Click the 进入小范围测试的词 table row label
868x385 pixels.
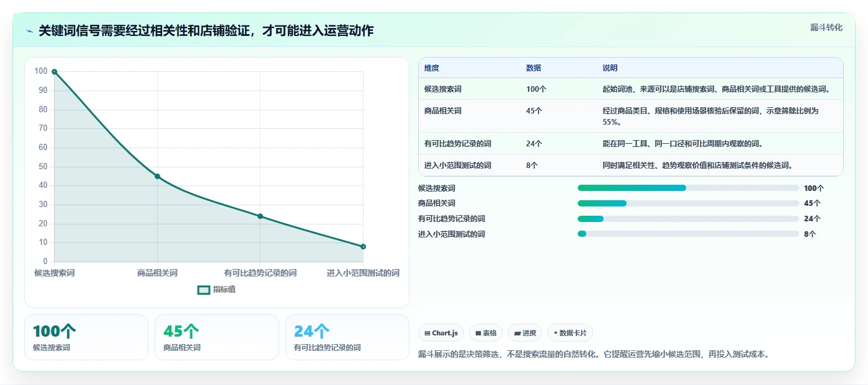458,166
